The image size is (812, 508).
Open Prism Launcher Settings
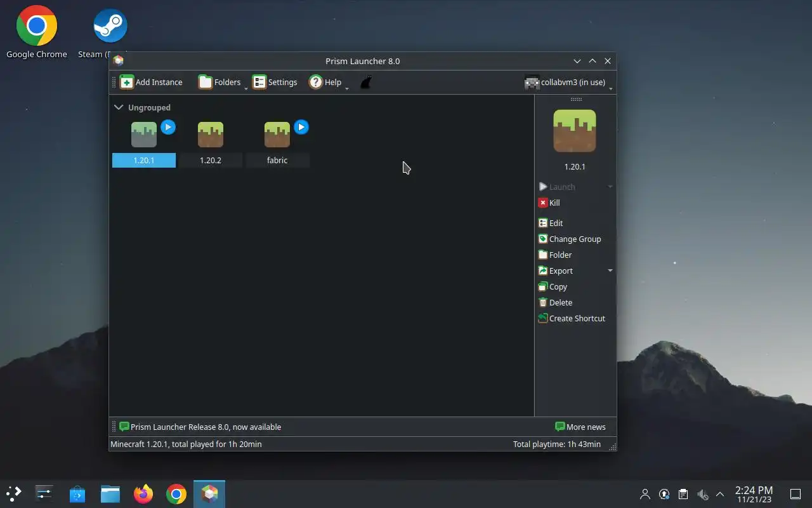[x=275, y=82]
